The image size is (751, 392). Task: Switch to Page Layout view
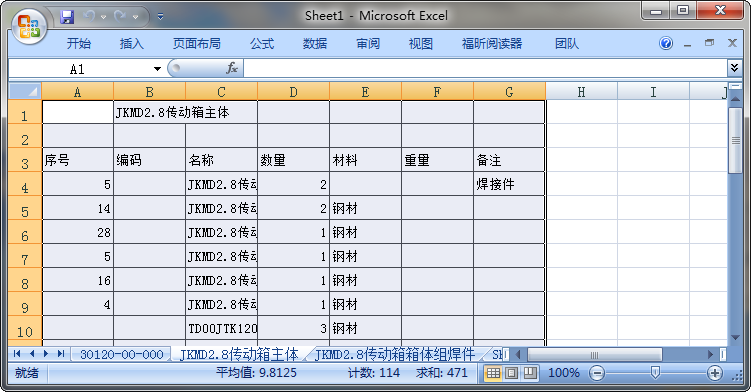(512, 373)
